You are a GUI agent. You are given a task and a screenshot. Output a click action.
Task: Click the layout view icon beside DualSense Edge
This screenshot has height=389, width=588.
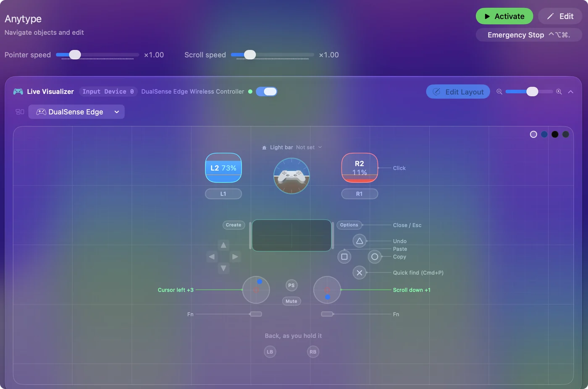tap(20, 112)
